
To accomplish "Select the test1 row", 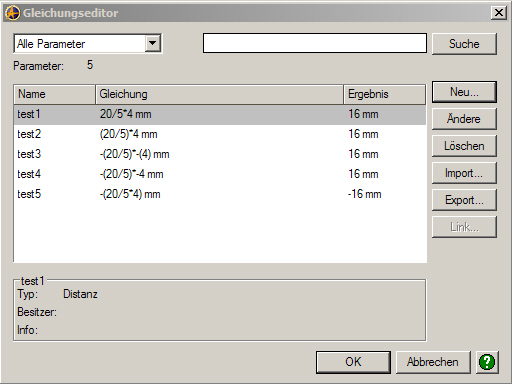I will (x=220, y=114).
